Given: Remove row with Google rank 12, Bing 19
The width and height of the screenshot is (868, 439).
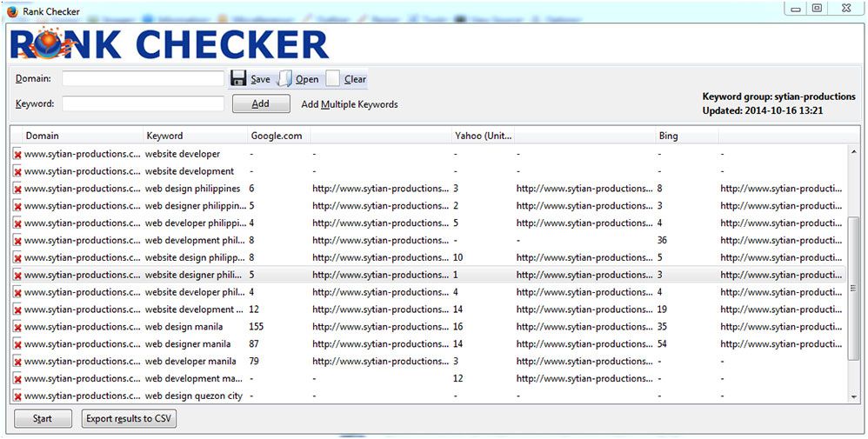Looking at the screenshot, I should pos(17,310).
